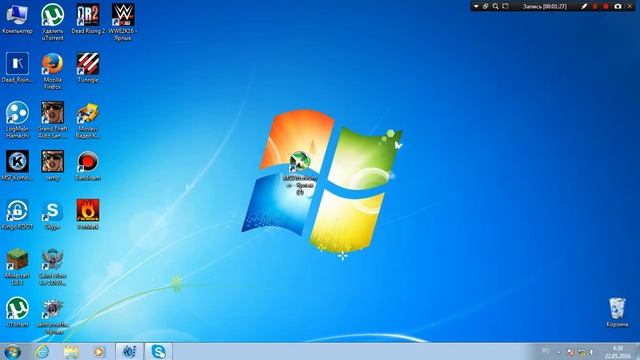This screenshot has height=360, width=640.
Task: Select the samp desktop icon
Action: click(x=53, y=165)
